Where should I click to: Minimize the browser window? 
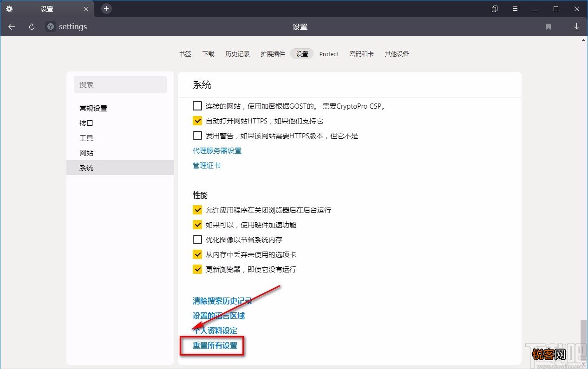(x=536, y=9)
